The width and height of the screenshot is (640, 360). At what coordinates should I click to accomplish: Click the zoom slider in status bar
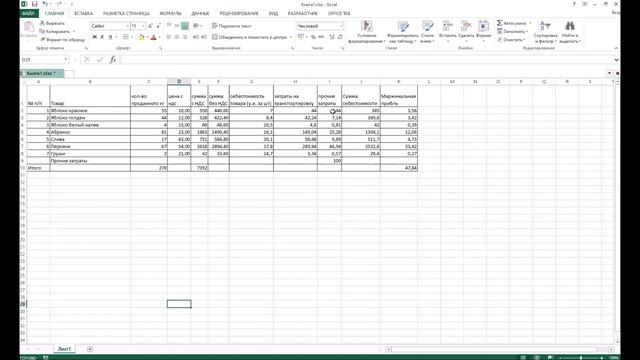pyautogui.click(x=581, y=358)
